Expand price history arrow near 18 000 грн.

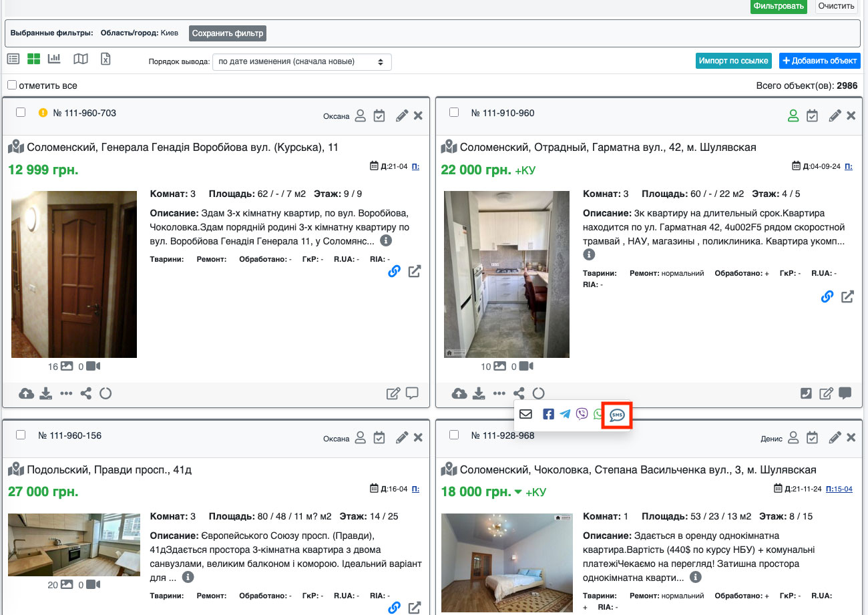pos(518,493)
